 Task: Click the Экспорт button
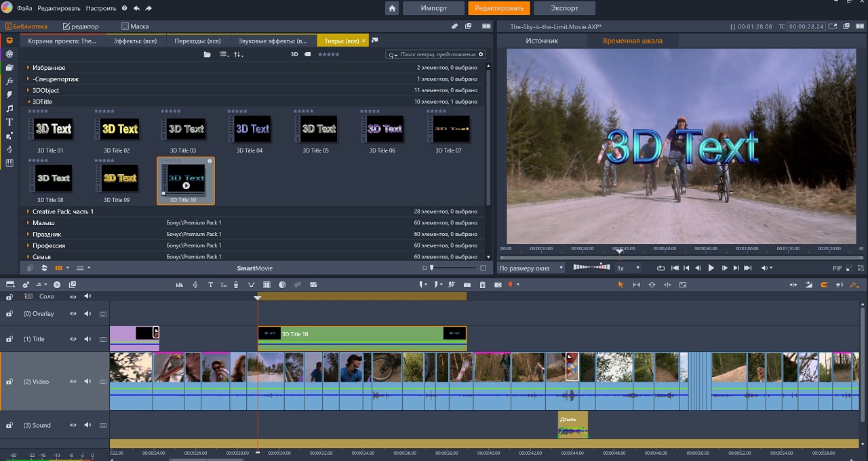tap(564, 8)
